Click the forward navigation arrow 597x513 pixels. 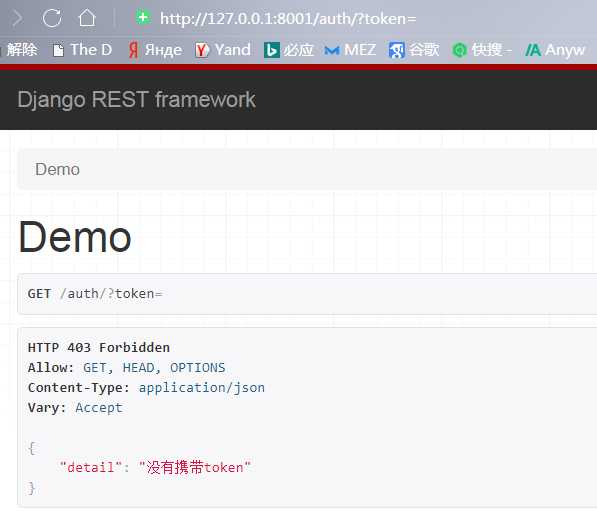pyautogui.click(x=17, y=18)
